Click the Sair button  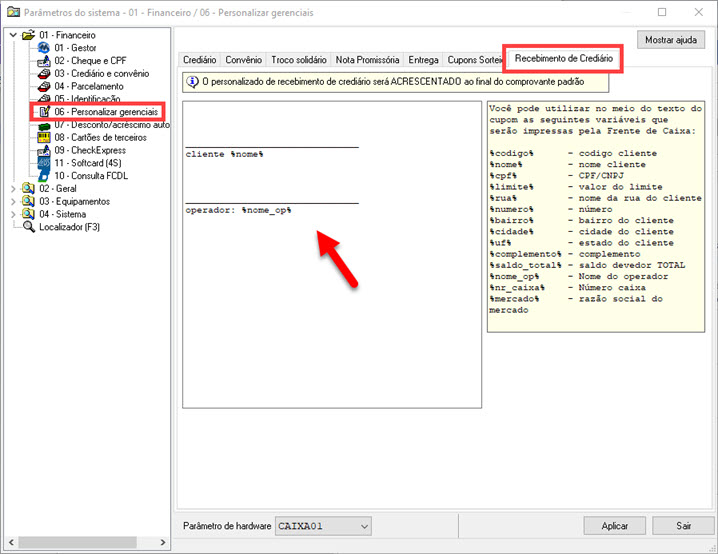pos(683,526)
